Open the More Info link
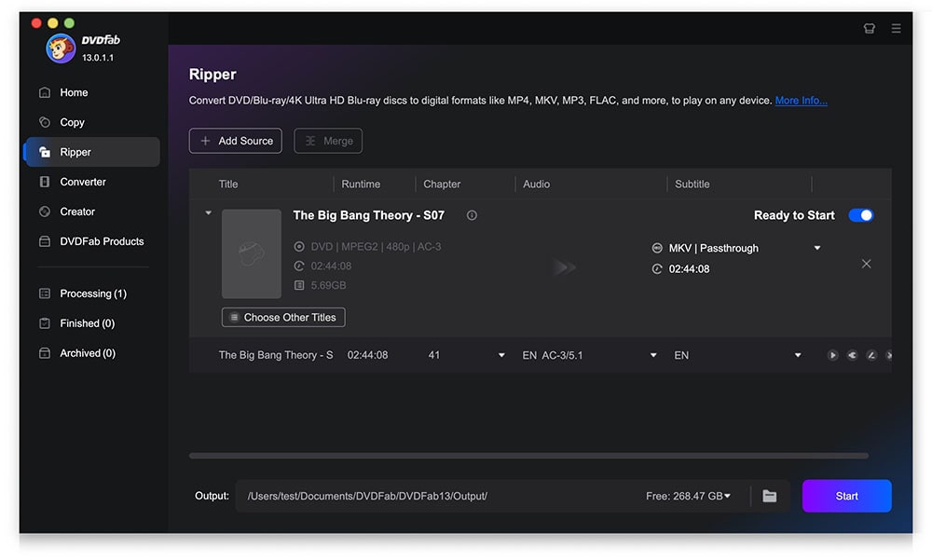Viewport: 932px width, 560px height. (801, 100)
